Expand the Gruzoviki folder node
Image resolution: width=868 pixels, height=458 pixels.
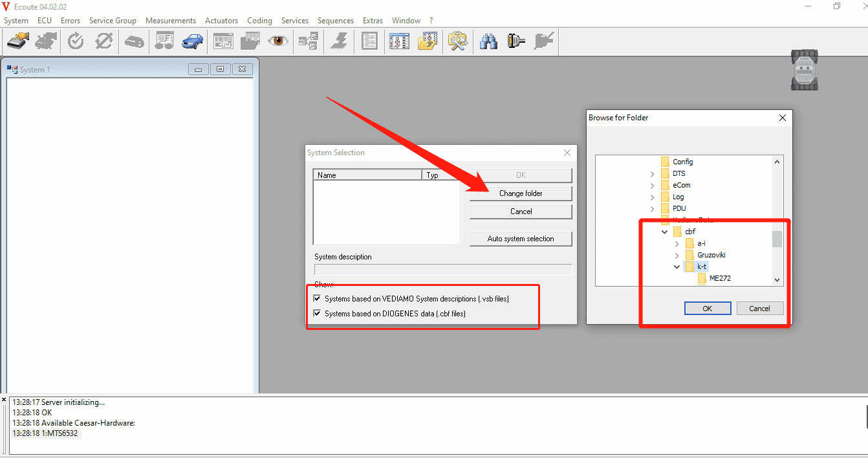[677, 256]
